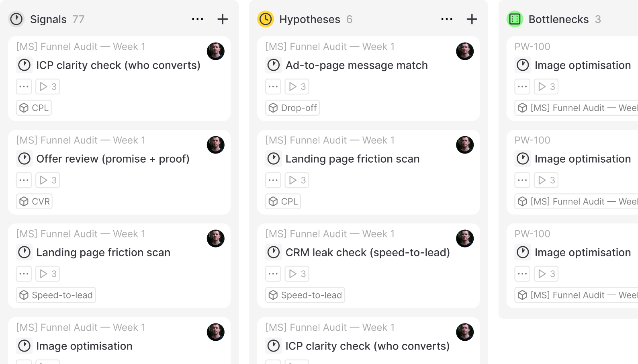Open the Signals column options menu
The width and height of the screenshot is (638, 364).
pos(197,19)
